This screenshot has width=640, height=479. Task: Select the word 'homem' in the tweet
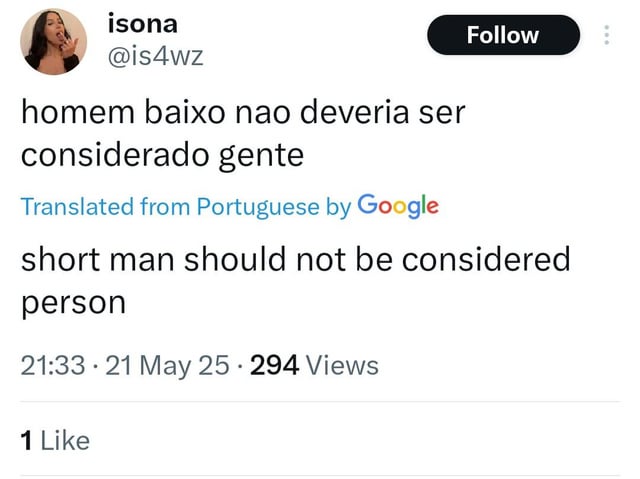pos(78,112)
